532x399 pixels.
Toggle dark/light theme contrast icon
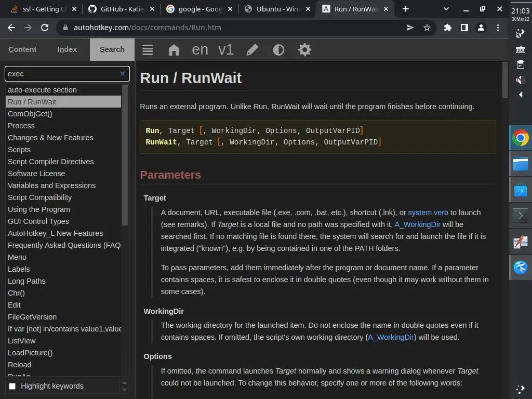click(278, 50)
